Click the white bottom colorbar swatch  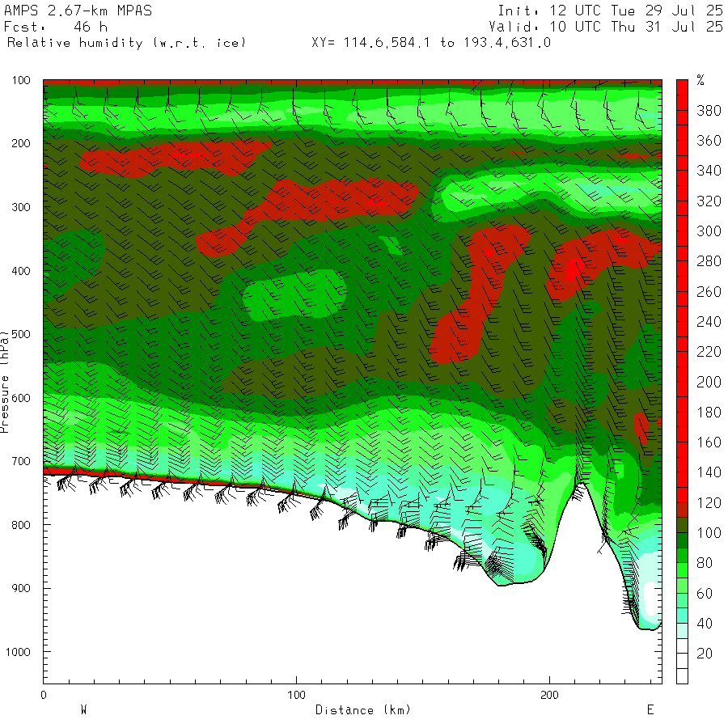coord(682,676)
